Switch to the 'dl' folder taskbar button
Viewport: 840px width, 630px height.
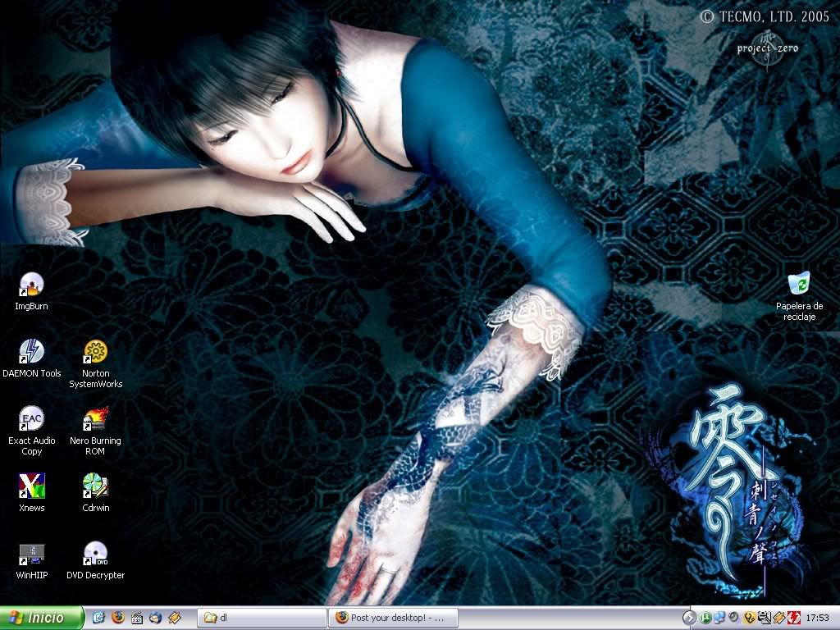click(x=262, y=619)
